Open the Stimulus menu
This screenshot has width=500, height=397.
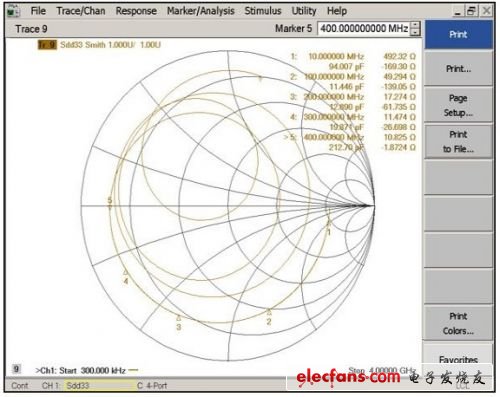coord(263,11)
